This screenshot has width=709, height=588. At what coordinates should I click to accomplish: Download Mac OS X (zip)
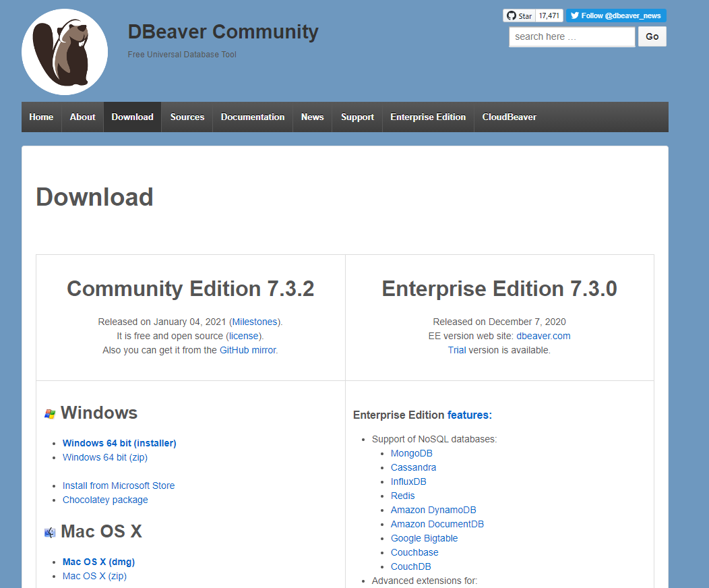[94, 576]
